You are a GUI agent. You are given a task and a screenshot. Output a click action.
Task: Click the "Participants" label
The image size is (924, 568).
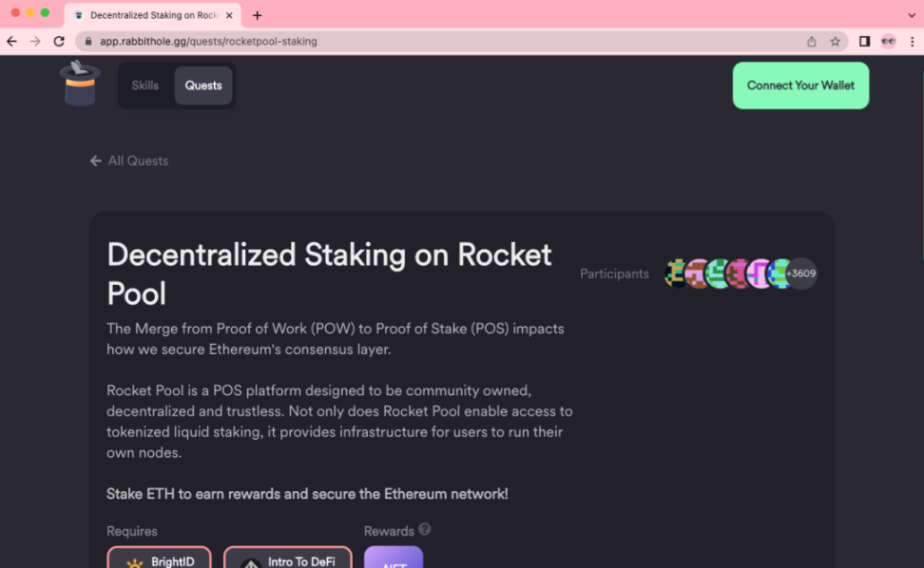(x=615, y=274)
